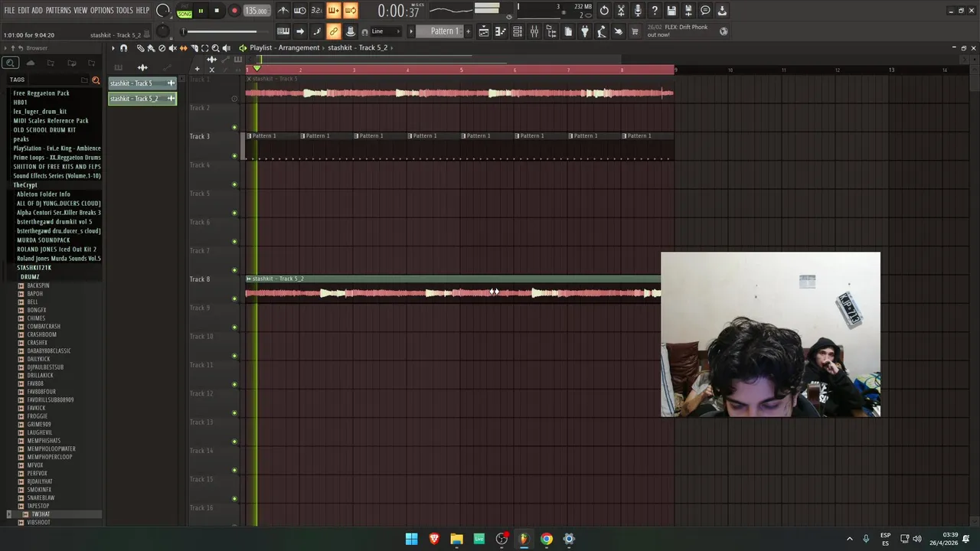Screen dimensions: 980x551
Task: Select the playlist Slip tool
Action: [183, 48]
